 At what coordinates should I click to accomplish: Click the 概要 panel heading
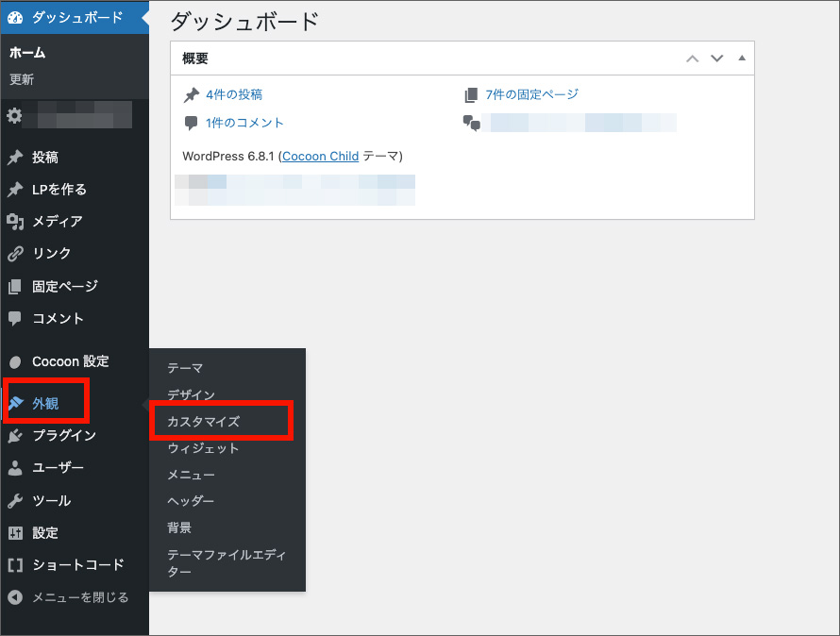pyautogui.click(x=195, y=59)
